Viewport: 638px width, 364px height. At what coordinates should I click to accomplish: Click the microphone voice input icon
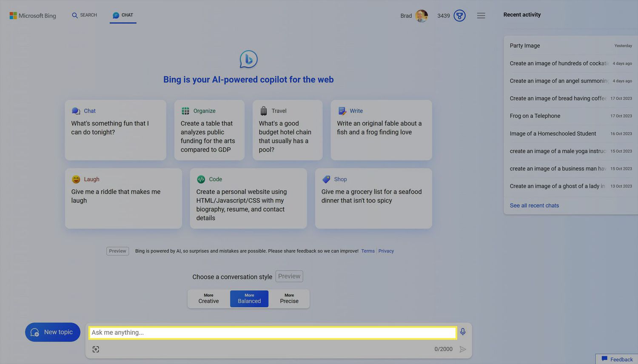click(x=463, y=332)
